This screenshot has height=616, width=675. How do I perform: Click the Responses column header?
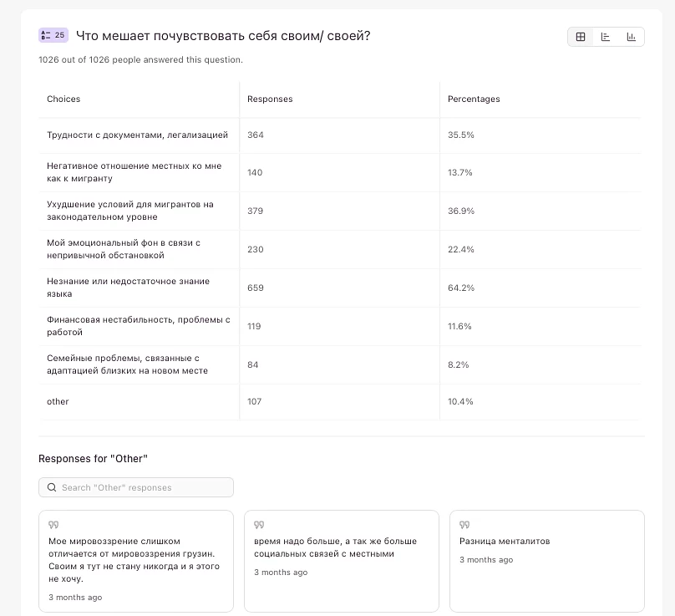[x=270, y=99]
